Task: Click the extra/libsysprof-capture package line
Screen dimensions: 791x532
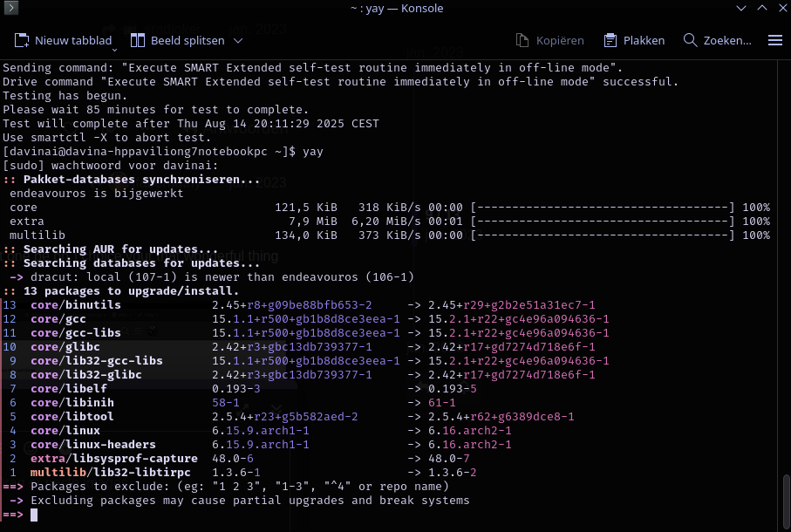Action: point(113,459)
